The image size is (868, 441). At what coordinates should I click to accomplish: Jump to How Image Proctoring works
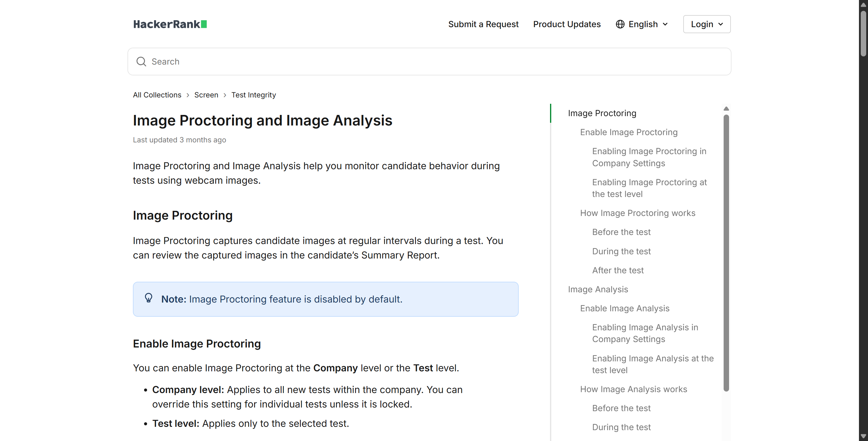click(x=637, y=213)
